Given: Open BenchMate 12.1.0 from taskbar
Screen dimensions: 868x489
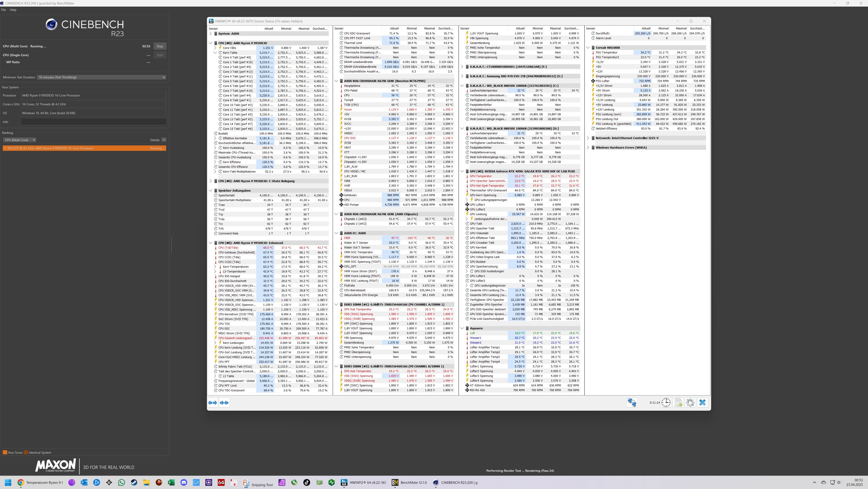Looking at the screenshot, I should 409,483.
